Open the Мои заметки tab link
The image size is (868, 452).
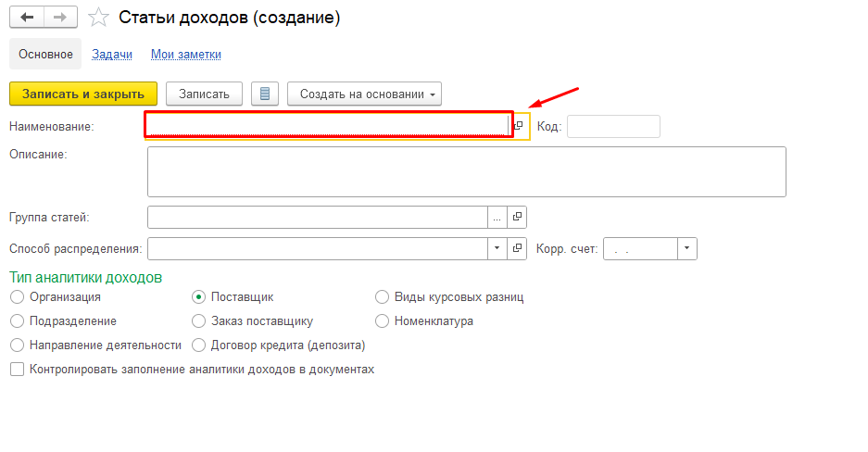coord(186,55)
